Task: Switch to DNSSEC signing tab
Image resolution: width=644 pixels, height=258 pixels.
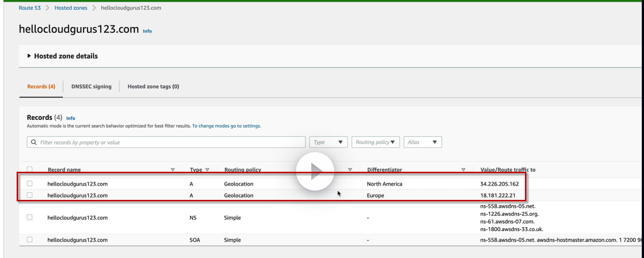Action: [x=91, y=87]
